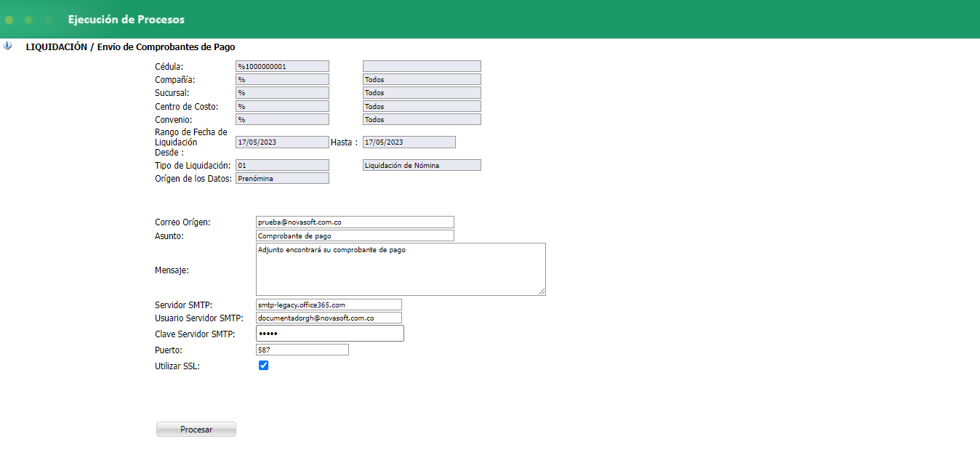This screenshot has width=980, height=463.
Task: Click the Correo Orígen label
Action: 182,222
